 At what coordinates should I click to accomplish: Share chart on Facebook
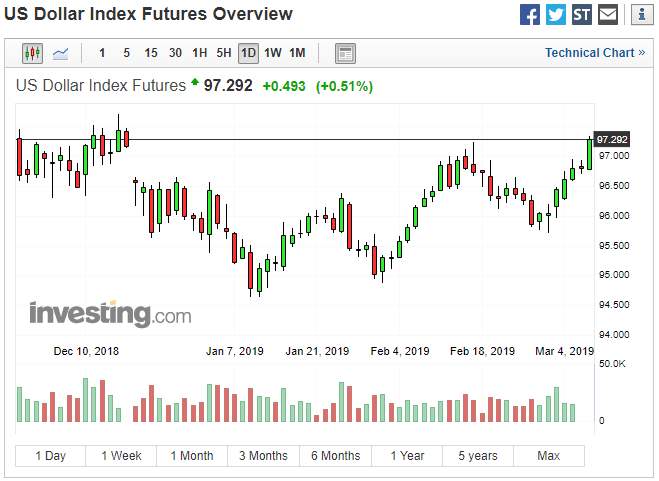pyautogui.click(x=530, y=15)
